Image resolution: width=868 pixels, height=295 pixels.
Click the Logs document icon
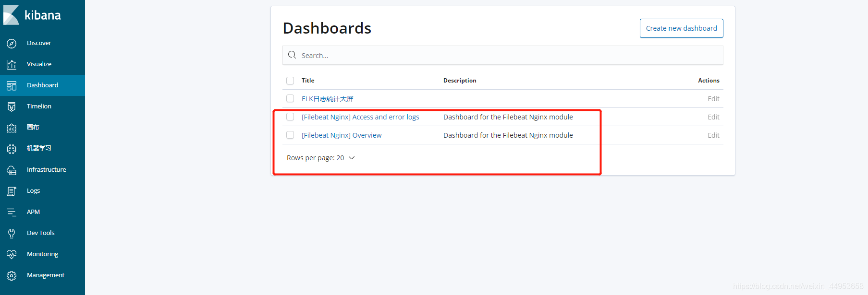click(x=12, y=191)
